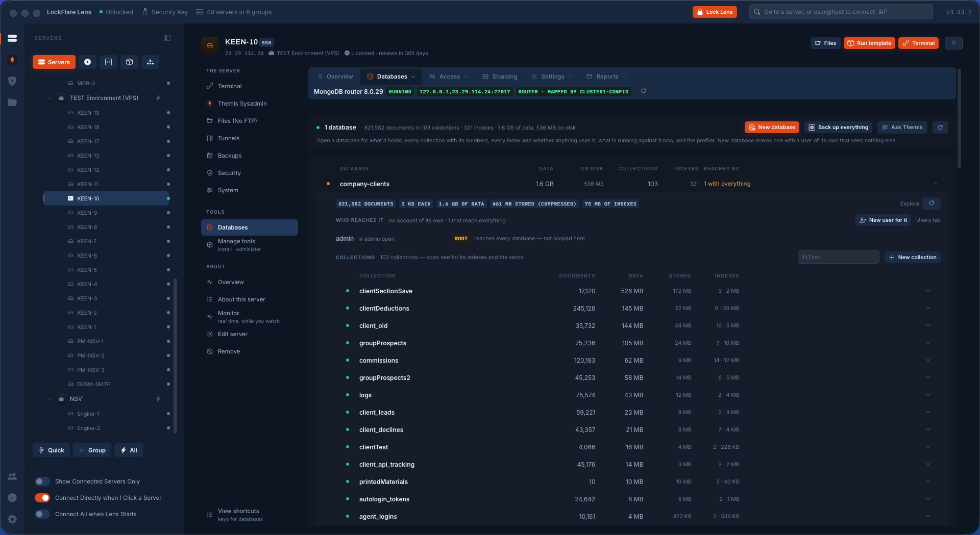
Task: Select Remove server option
Action: 250,351
